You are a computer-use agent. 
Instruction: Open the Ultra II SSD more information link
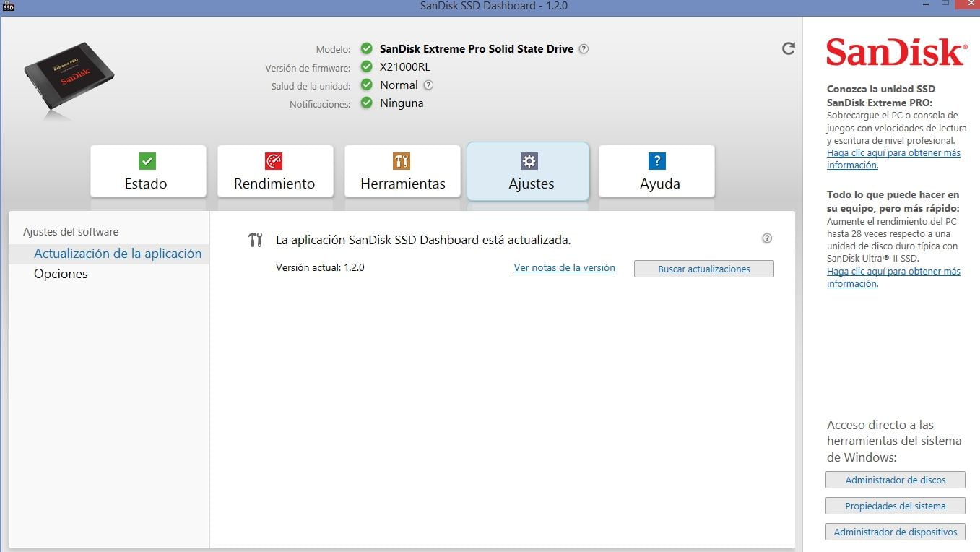893,277
